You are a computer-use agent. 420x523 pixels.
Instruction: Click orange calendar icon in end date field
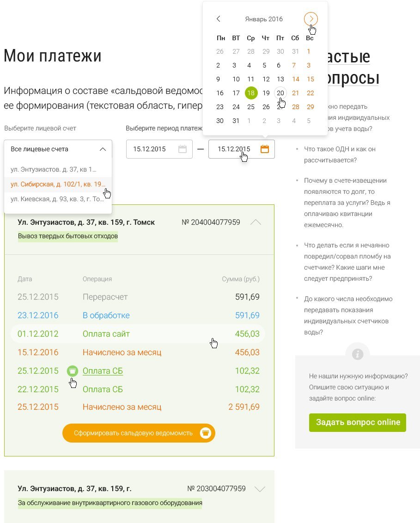(x=265, y=149)
